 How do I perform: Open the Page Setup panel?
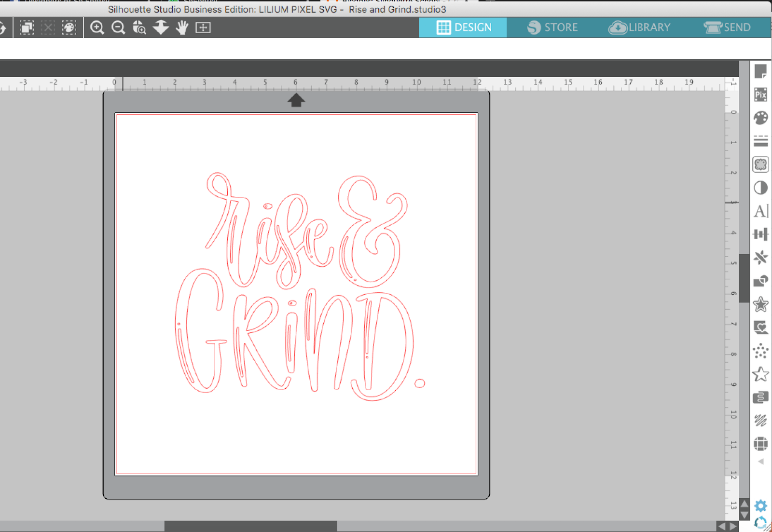(x=760, y=70)
